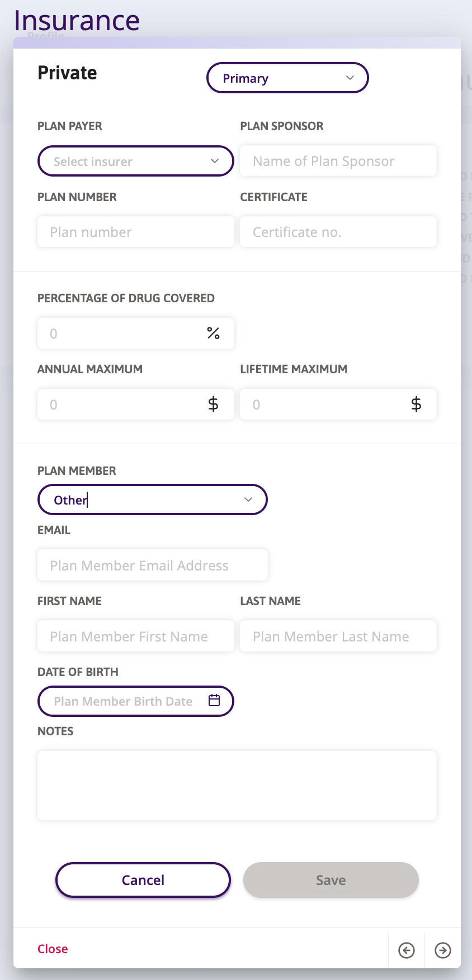Click the dollar sign in Annual Maximum field
The image size is (472, 980).
click(213, 405)
